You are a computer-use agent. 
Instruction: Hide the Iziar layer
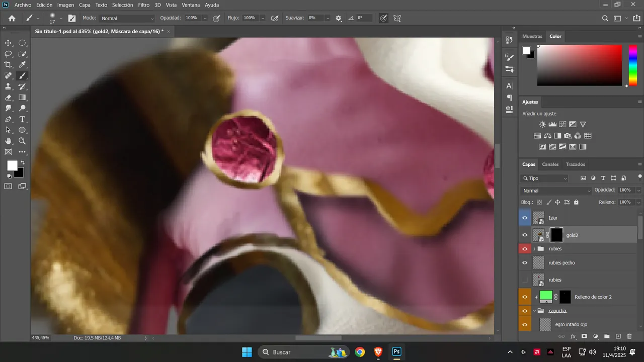click(x=525, y=218)
